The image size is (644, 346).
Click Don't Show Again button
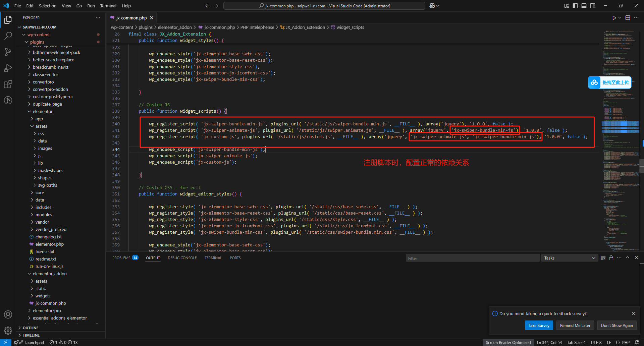tap(616, 325)
